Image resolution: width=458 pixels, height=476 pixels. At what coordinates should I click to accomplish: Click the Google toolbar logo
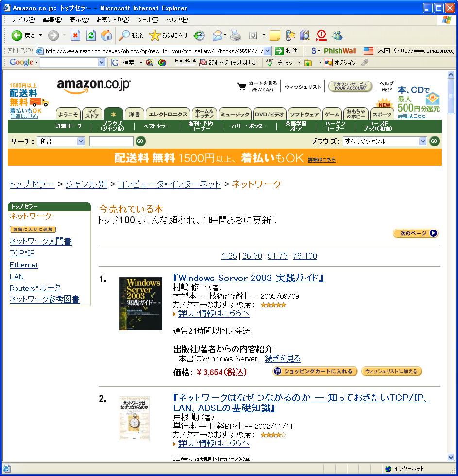pyautogui.click(x=21, y=62)
